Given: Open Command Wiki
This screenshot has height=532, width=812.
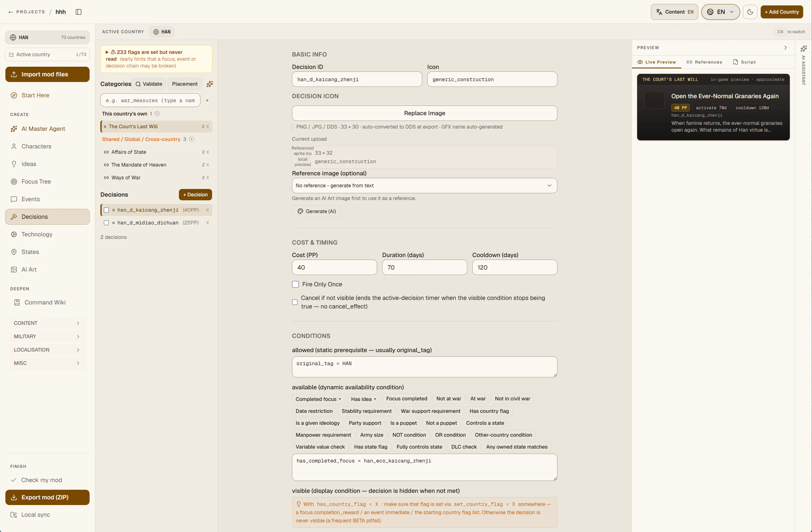Looking at the screenshot, I should click(x=47, y=302).
